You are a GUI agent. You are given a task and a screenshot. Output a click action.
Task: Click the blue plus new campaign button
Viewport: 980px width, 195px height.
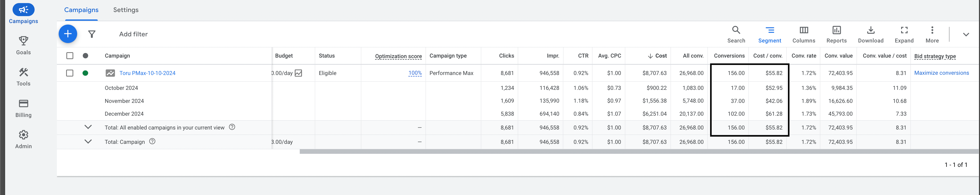pos(68,34)
